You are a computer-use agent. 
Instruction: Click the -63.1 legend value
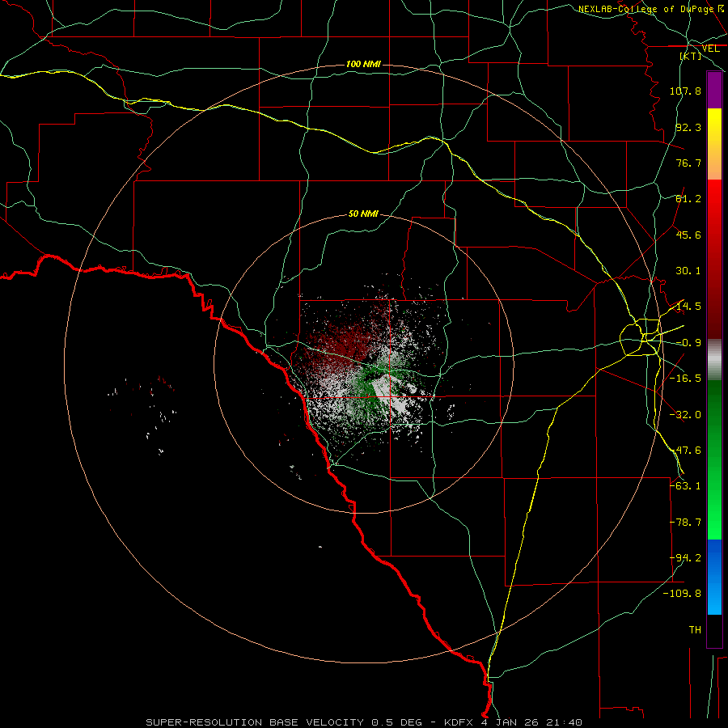685,486
